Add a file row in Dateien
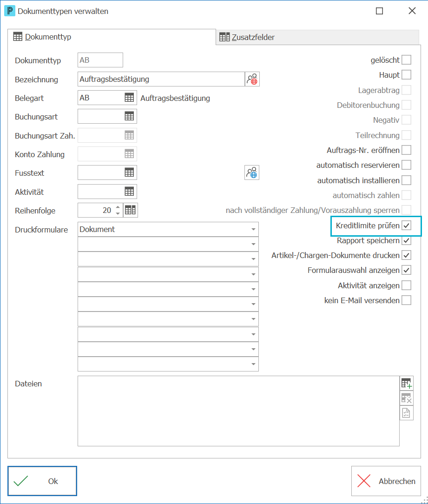This screenshot has height=504, width=428. [x=407, y=384]
